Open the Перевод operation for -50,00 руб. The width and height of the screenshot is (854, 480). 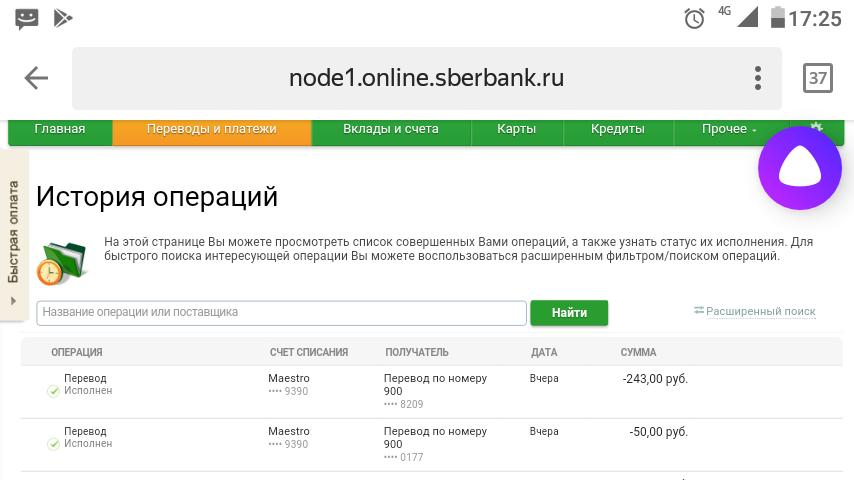point(86,431)
